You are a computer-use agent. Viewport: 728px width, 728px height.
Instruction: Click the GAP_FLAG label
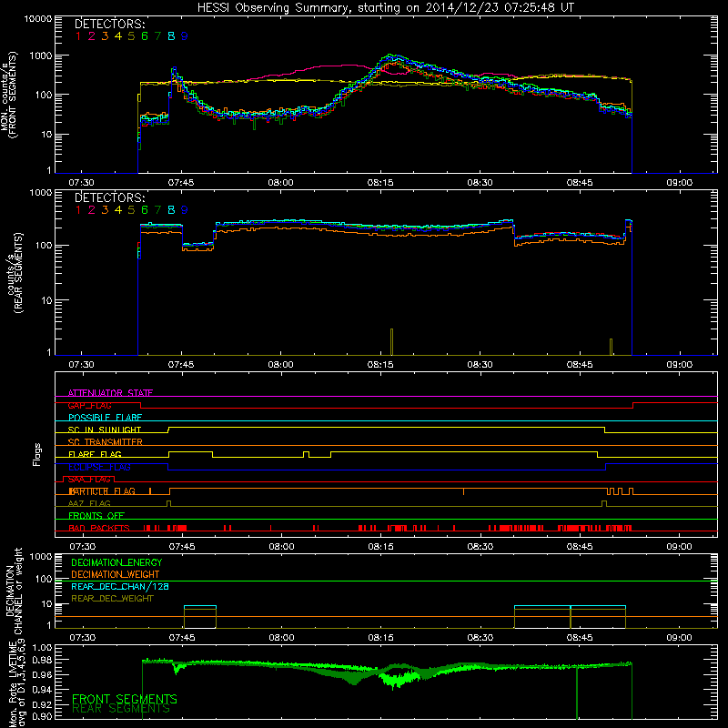89,405
